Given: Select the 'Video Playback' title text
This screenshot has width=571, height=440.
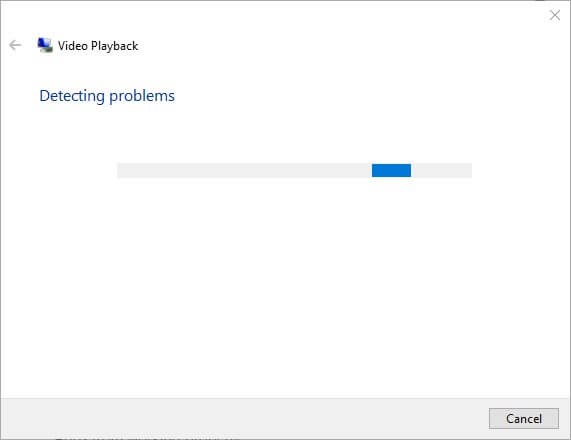Looking at the screenshot, I should coord(98,46).
